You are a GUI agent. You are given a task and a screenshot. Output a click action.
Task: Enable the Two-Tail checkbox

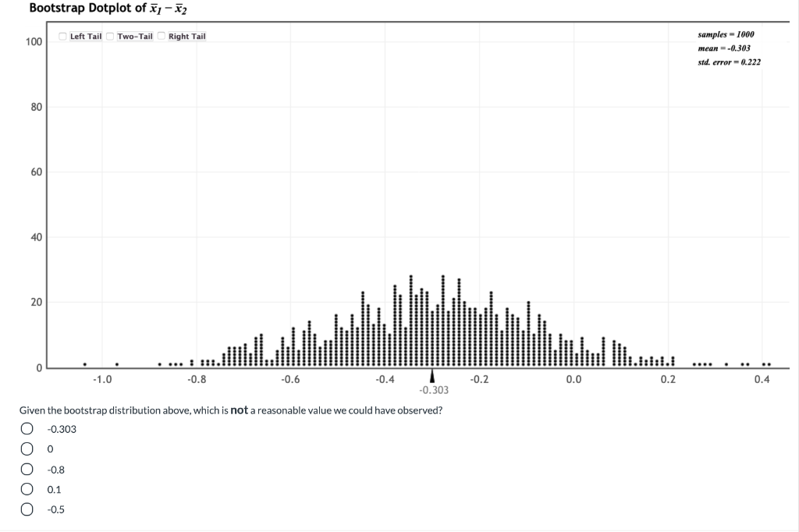(x=109, y=36)
